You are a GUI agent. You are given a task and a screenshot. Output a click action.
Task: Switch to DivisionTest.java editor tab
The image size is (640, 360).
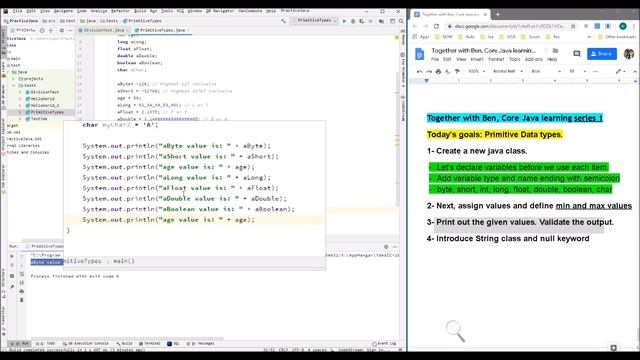(104, 30)
